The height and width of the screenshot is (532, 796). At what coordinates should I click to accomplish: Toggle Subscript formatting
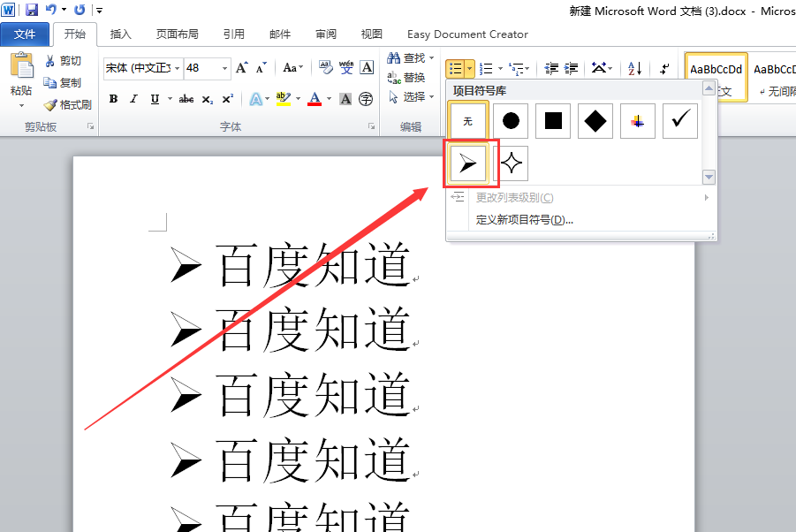click(207, 99)
